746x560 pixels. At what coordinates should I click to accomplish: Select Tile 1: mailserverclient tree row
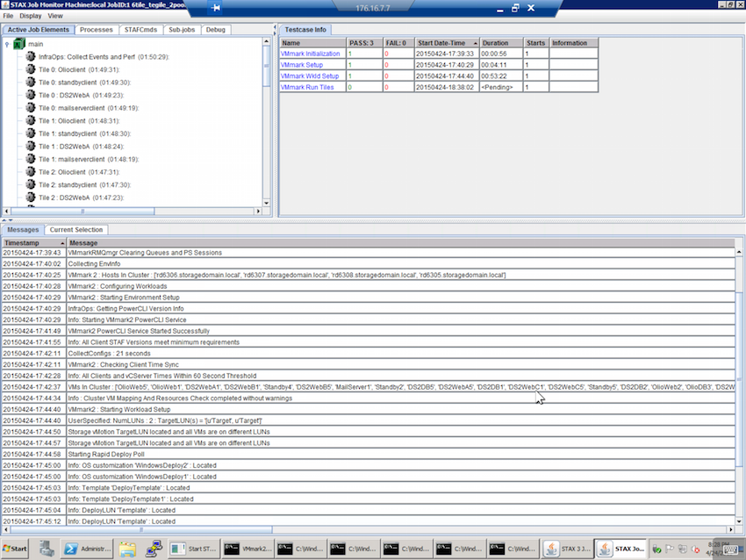click(89, 160)
